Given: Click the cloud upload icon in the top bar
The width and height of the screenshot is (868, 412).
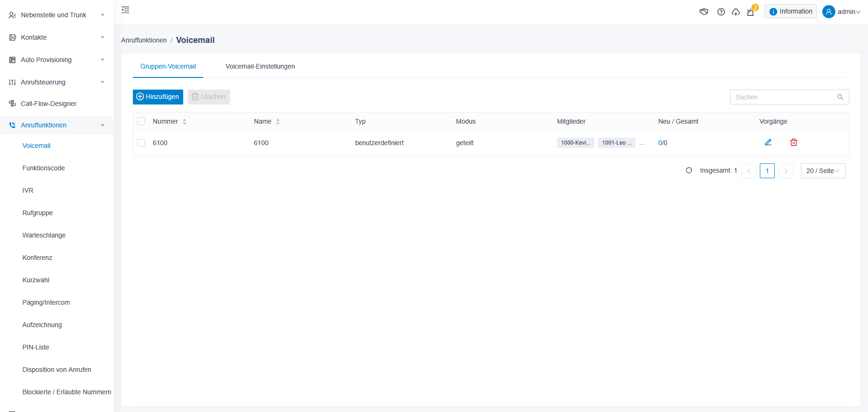Looking at the screenshot, I should [x=736, y=12].
